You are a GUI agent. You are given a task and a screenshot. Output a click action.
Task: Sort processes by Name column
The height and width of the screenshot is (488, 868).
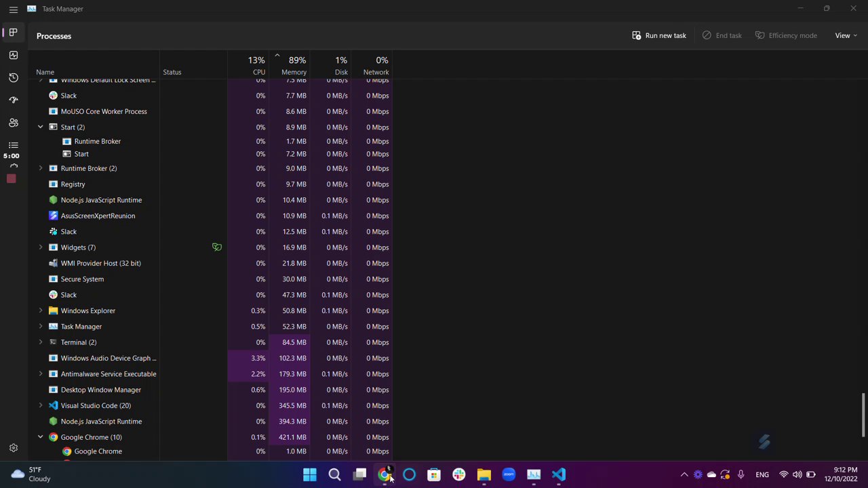45,72
